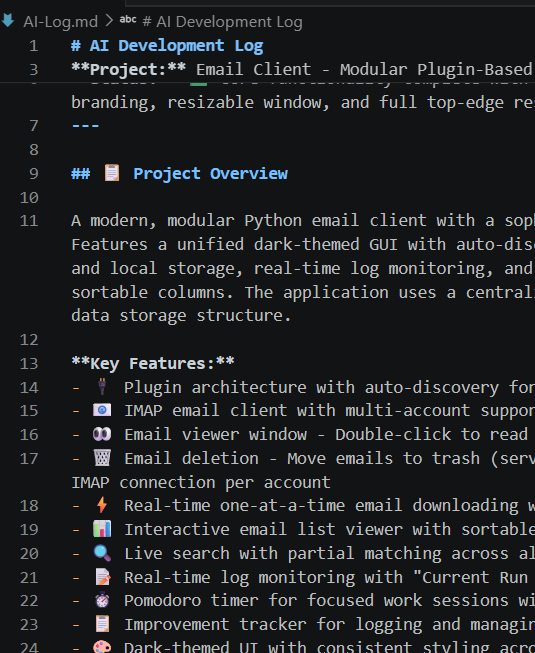This screenshot has width=535, height=653.
Task: Click the text 'data storage structure.'
Action: point(181,316)
